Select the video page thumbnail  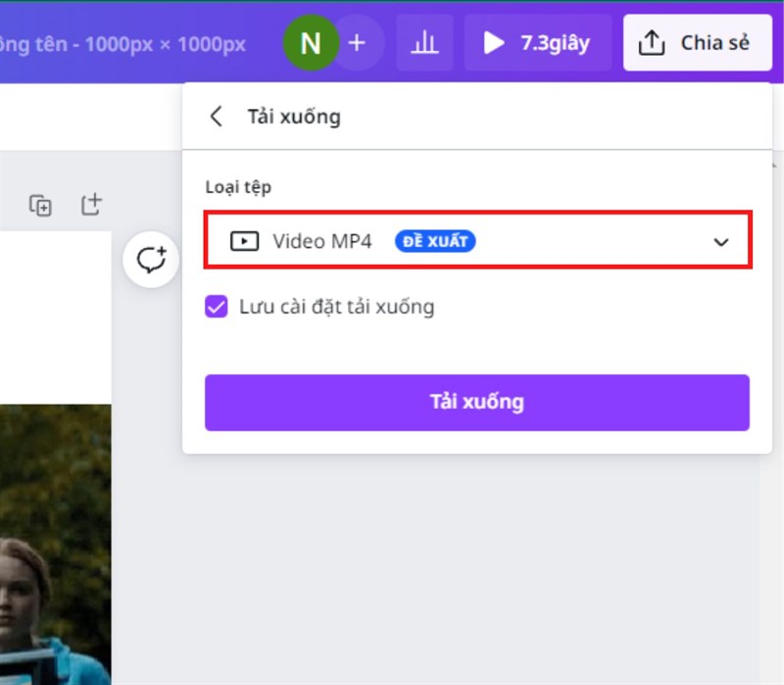pyautogui.click(x=54, y=549)
